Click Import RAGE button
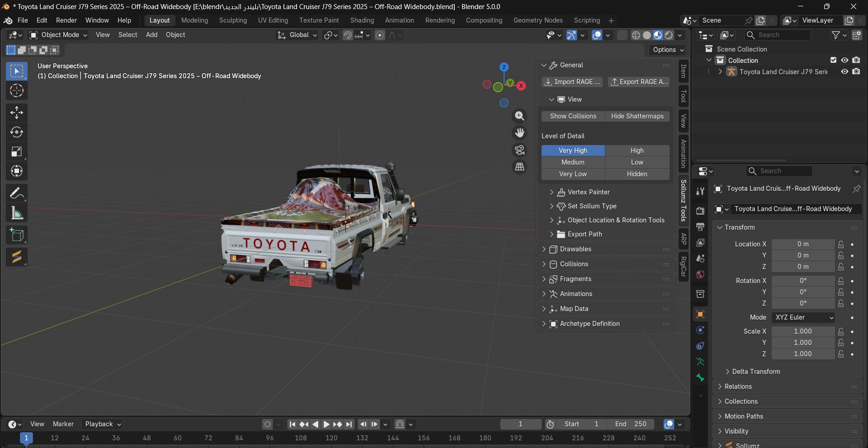Image resolution: width=868 pixels, height=448 pixels. pos(572,82)
